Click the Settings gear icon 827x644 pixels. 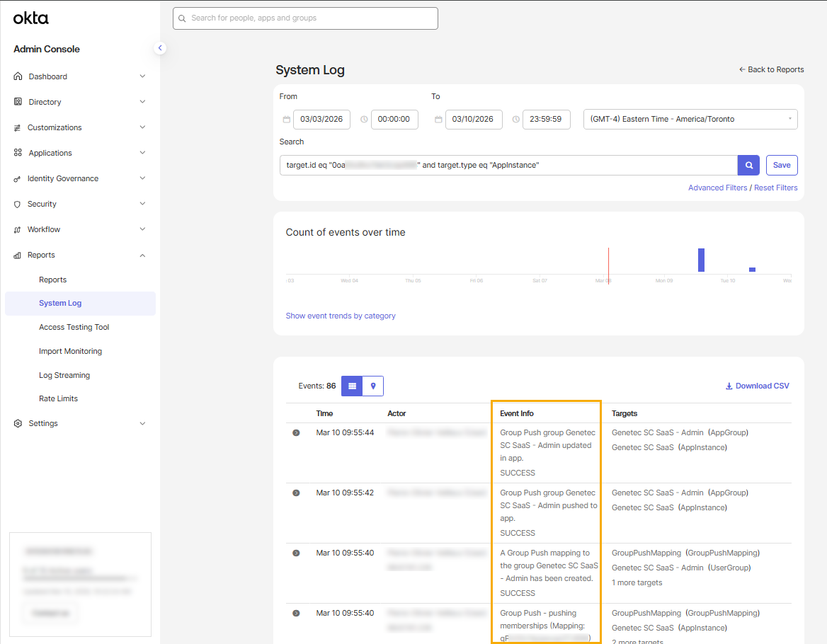pos(18,423)
